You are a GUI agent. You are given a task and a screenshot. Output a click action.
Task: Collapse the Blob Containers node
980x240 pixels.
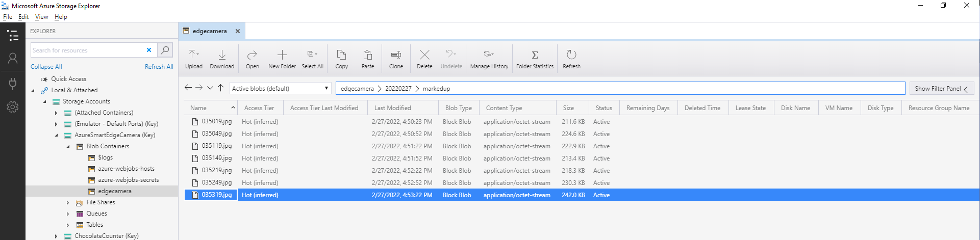(x=68, y=147)
